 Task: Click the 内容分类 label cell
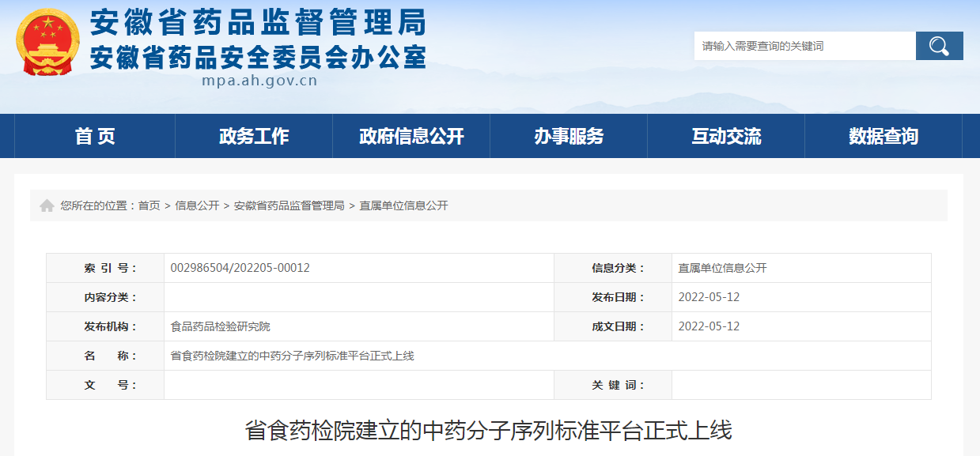pos(105,297)
